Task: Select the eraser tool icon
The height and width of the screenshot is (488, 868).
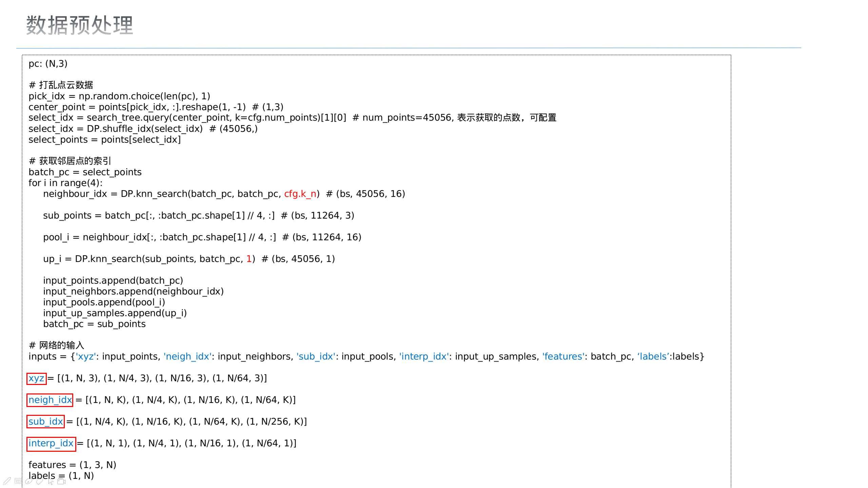Action: (x=40, y=481)
